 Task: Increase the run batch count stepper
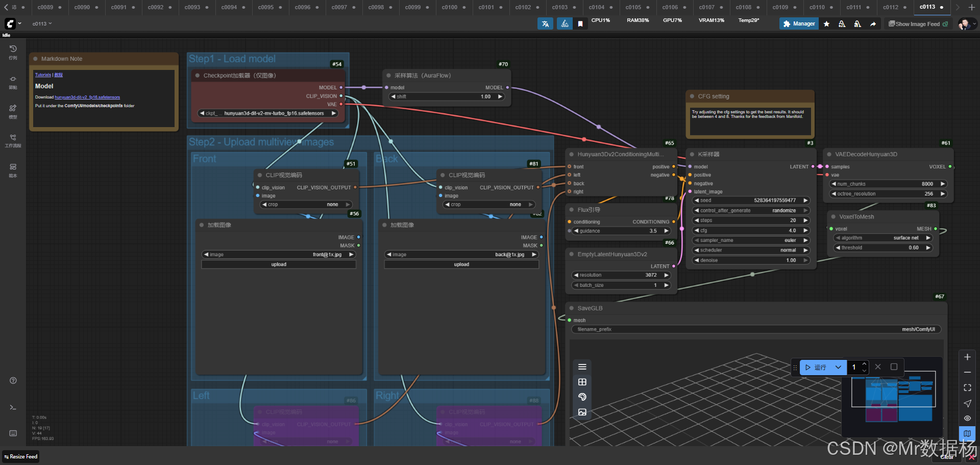pos(864,364)
